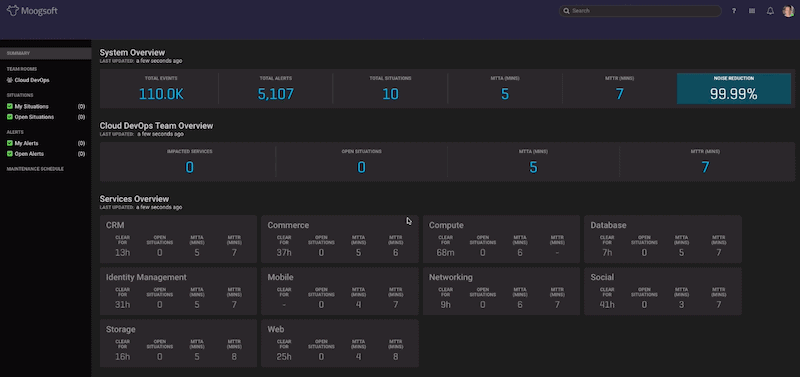Open the Cloud DevOps team room

[32, 80]
